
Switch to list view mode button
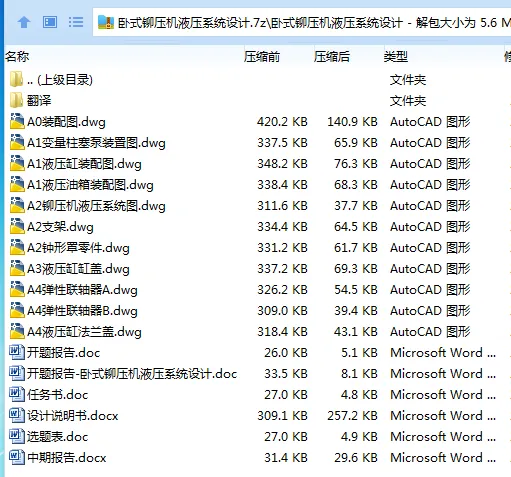pos(76,22)
